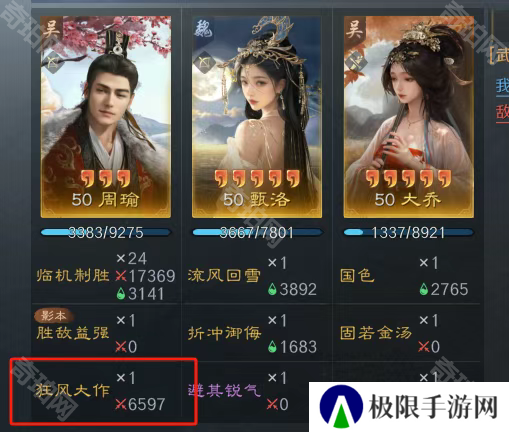Click the 极限手游网 site logo
Screen dimensions: 509x432
tap(409, 407)
